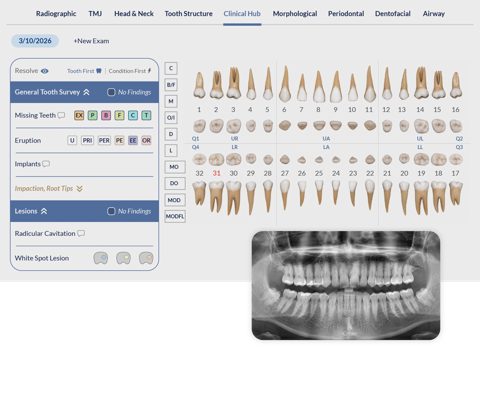The image size is (480, 397).
Task: Choose EE eruption status
Action: pos(133,140)
